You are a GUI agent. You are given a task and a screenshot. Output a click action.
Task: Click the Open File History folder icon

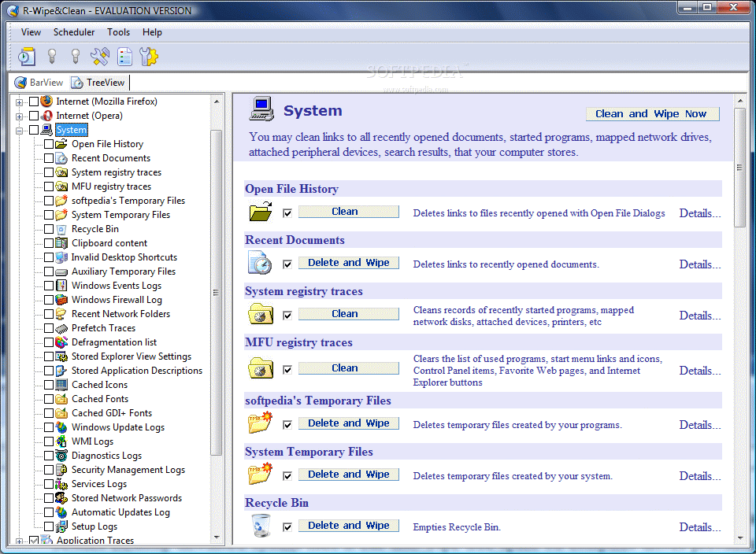pos(260,211)
